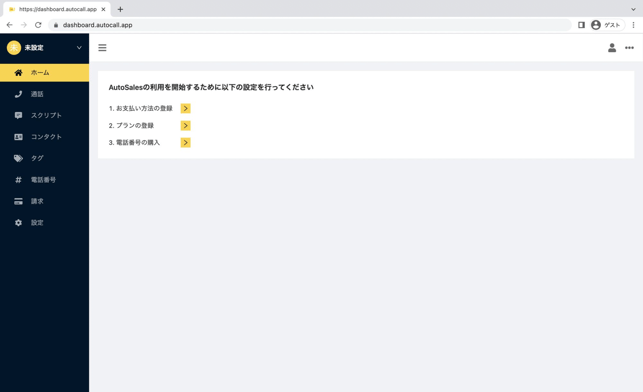
Task: Click arrow button for プランの登録
Action: click(185, 125)
